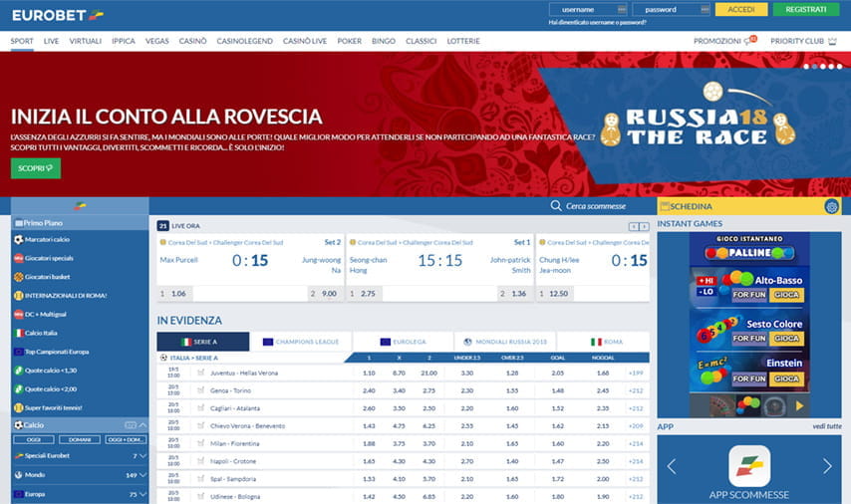Click the Calcio Italia flag icon
851x504 pixels.
tap(19, 333)
